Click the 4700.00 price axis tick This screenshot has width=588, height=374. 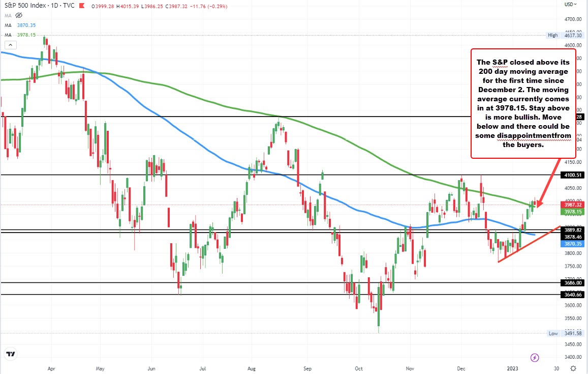(573, 19)
